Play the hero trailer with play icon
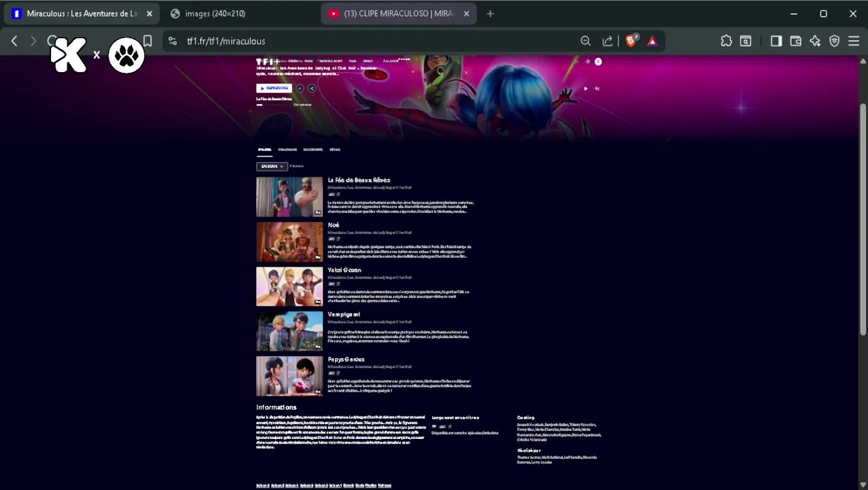868x490 pixels. tap(585, 88)
